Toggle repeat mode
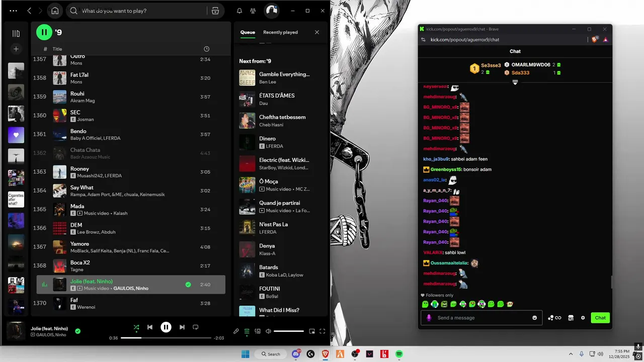This screenshot has height=362, width=644. (x=196, y=327)
